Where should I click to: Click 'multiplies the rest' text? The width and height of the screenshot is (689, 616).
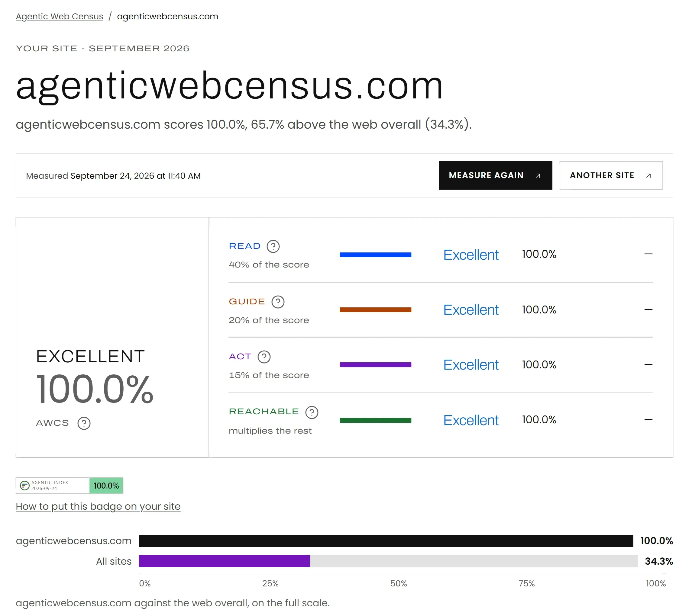point(270,431)
